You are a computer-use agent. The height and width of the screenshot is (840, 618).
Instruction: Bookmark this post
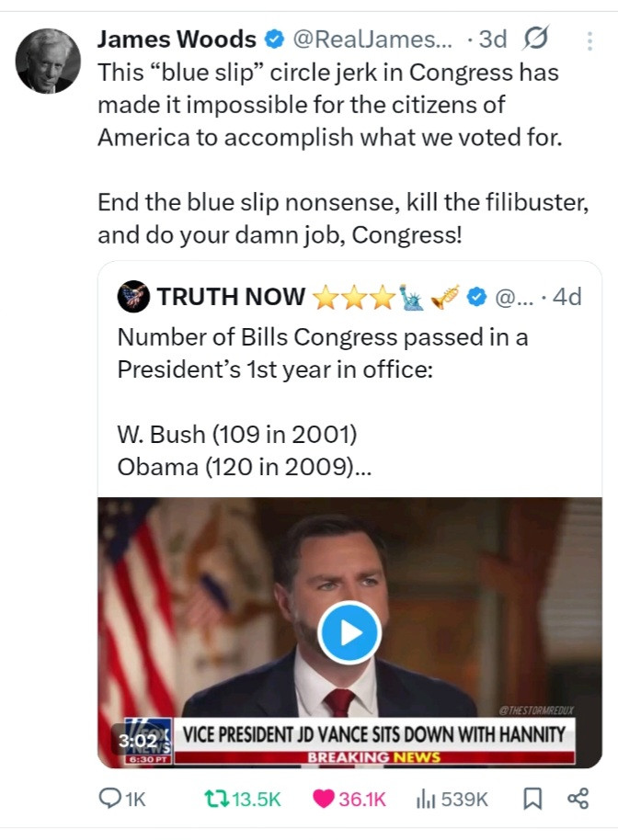point(532,799)
